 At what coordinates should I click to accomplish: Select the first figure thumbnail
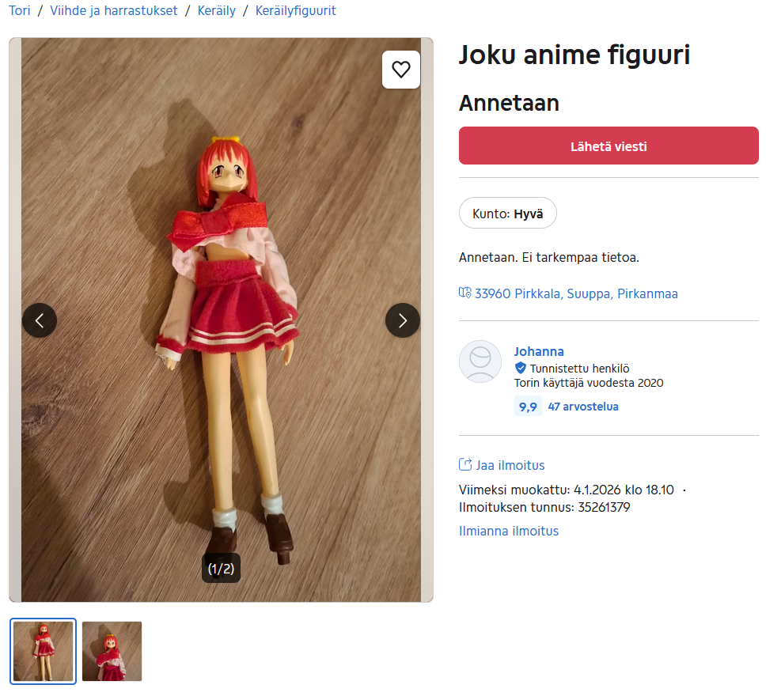coord(44,651)
